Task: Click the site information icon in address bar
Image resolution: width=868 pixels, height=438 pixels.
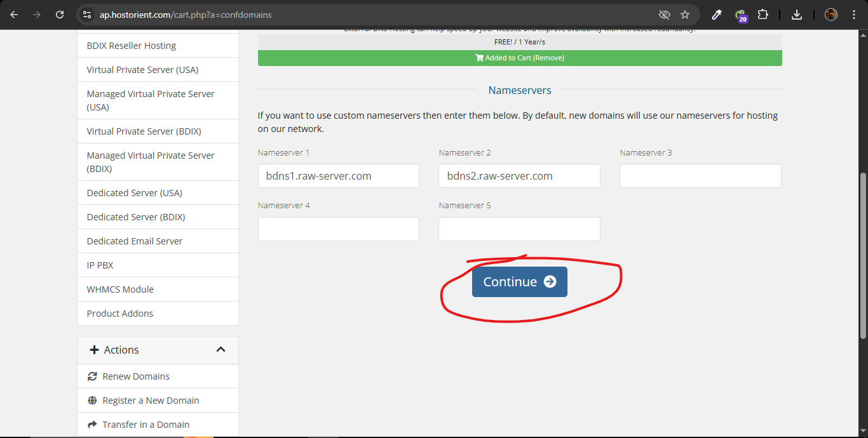Action: (x=88, y=15)
